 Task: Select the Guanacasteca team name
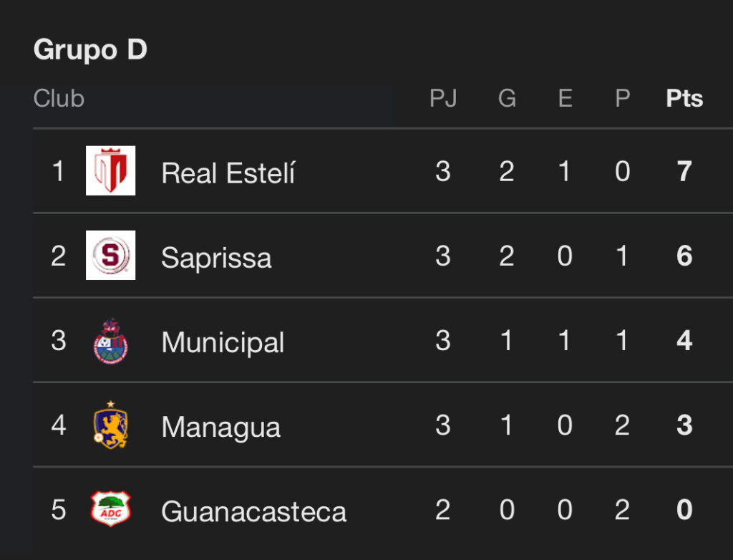pos(253,511)
